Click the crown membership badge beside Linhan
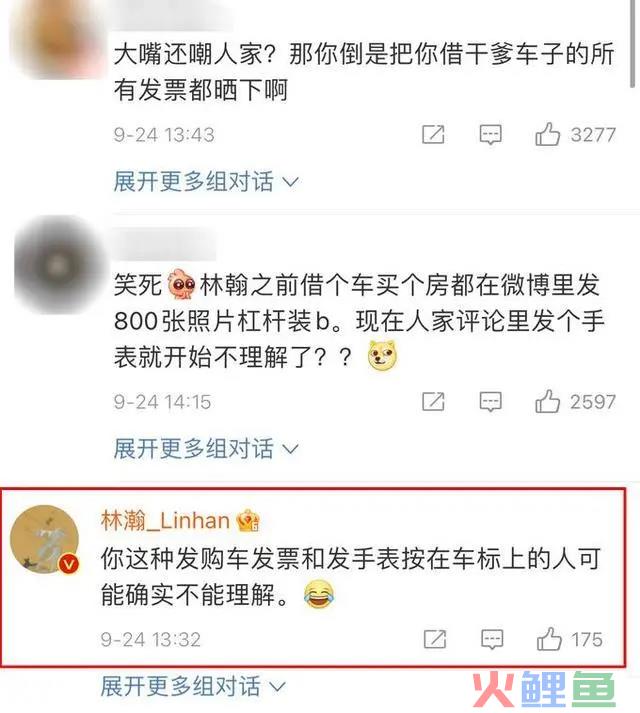640x713 pixels. (x=248, y=521)
